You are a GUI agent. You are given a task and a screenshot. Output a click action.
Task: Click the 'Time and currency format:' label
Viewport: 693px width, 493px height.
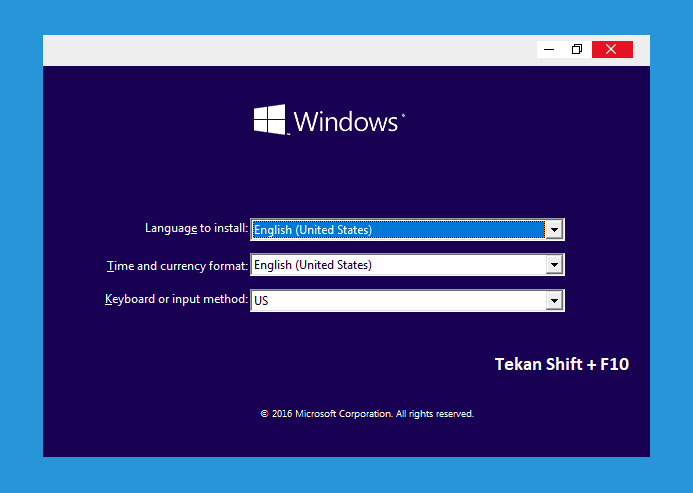click(x=177, y=266)
